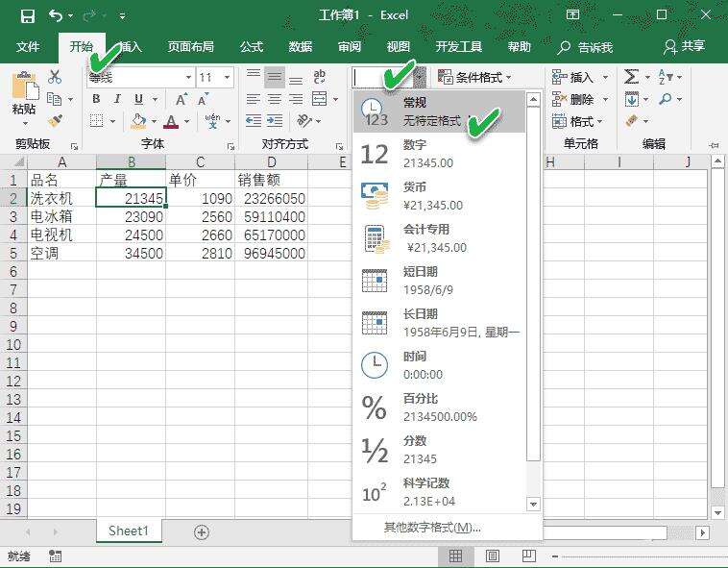Click the Cut scissors icon
The height and width of the screenshot is (568, 728).
click(x=55, y=78)
